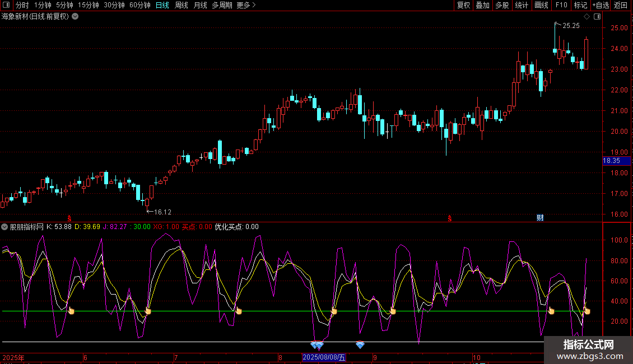Open F10 company information
This screenshot has width=633, height=364.
[561, 5]
